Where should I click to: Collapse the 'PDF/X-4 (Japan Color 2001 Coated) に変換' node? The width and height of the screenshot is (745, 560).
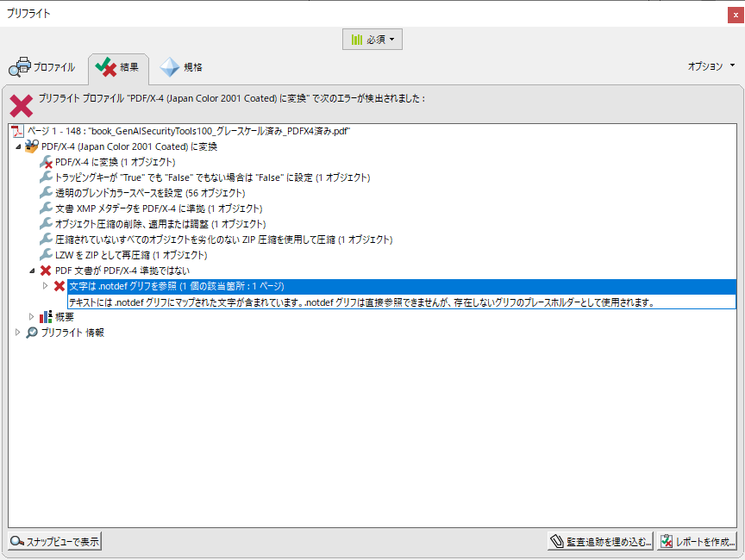[19, 147]
